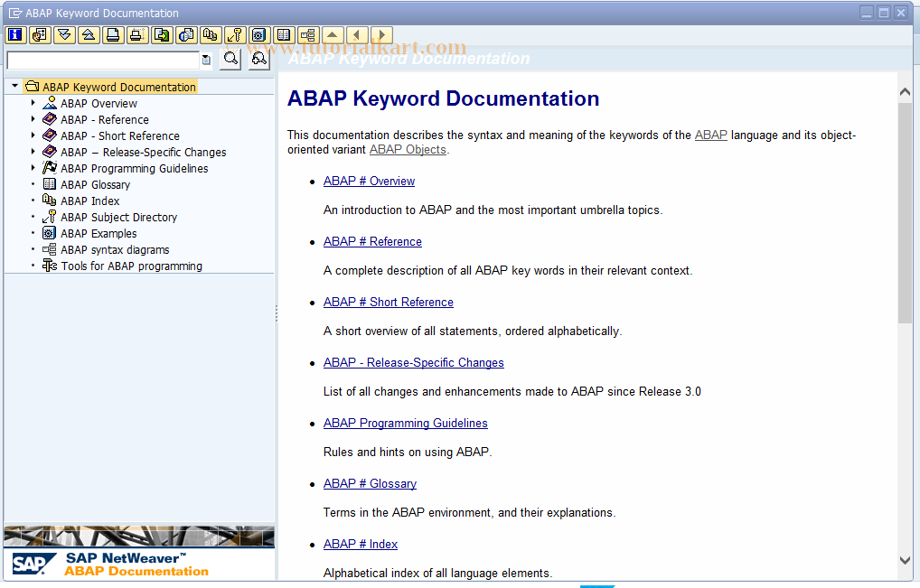Click the ABAP Keyword Documentation root label
Viewport: 920px width, 588px height.
(x=119, y=87)
